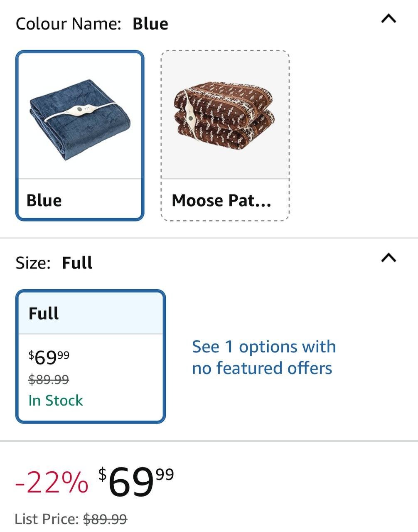Viewport: 418px width, 532px height.
Task: Click the large $69.99 price
Action: point(136,481)
